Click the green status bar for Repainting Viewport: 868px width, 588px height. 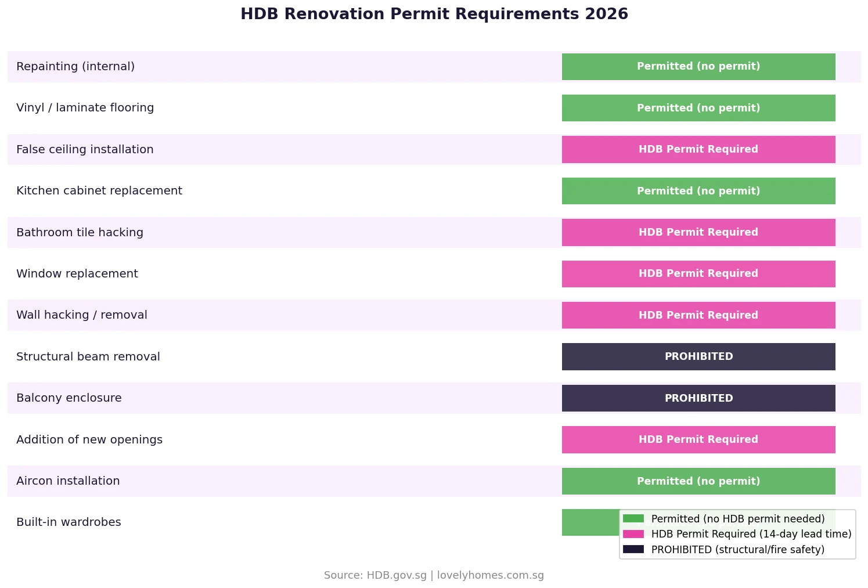tap(698, 67)
